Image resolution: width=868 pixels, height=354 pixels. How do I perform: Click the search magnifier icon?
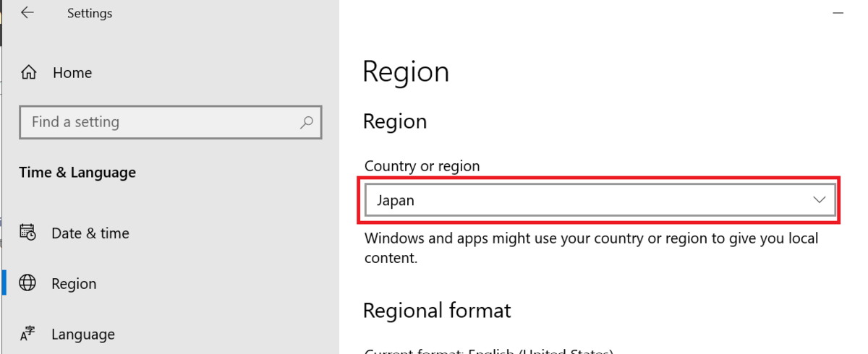pos(306,122)
